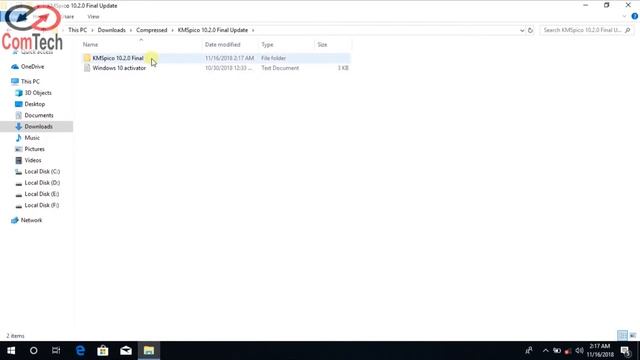This screenshot has width=640, height=360.
Task: Select Network in the navigation pane
Action: click(x=31, y=220)
